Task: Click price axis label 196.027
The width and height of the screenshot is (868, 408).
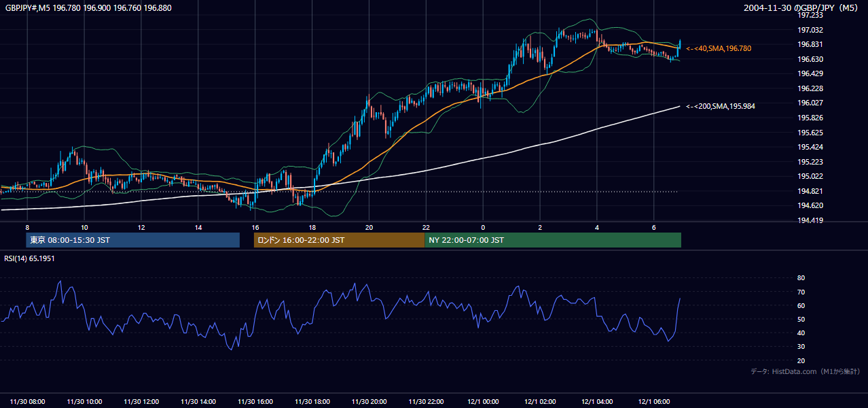Action: (810, 103)
